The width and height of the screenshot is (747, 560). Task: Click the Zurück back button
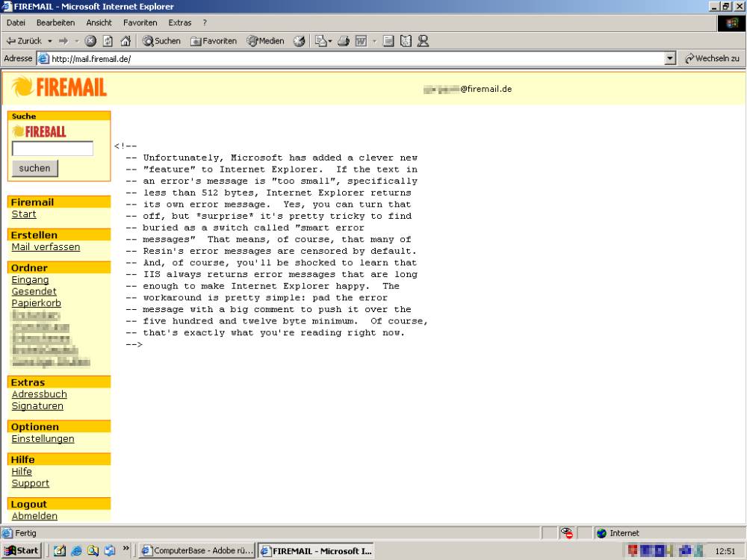24,41
